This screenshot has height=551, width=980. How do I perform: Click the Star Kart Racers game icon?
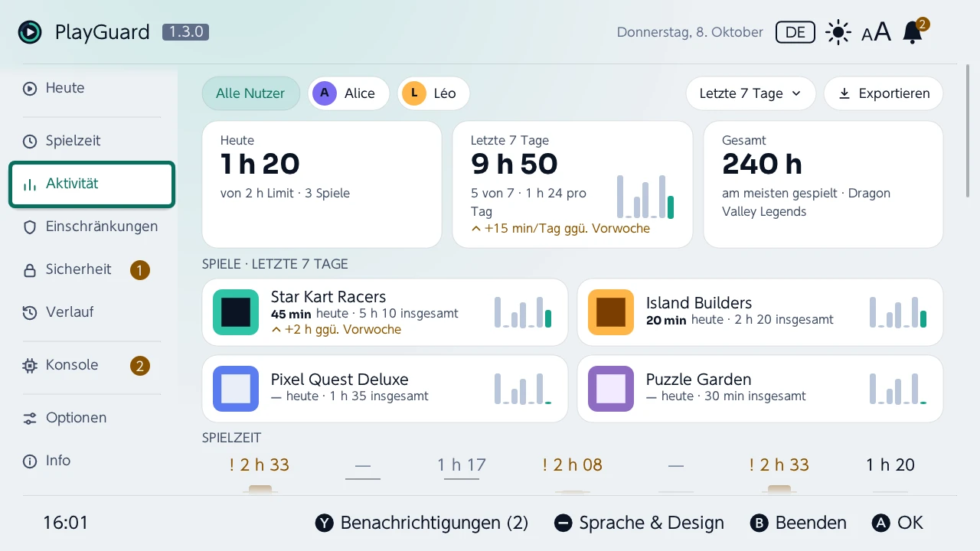[x=236, y=312]
